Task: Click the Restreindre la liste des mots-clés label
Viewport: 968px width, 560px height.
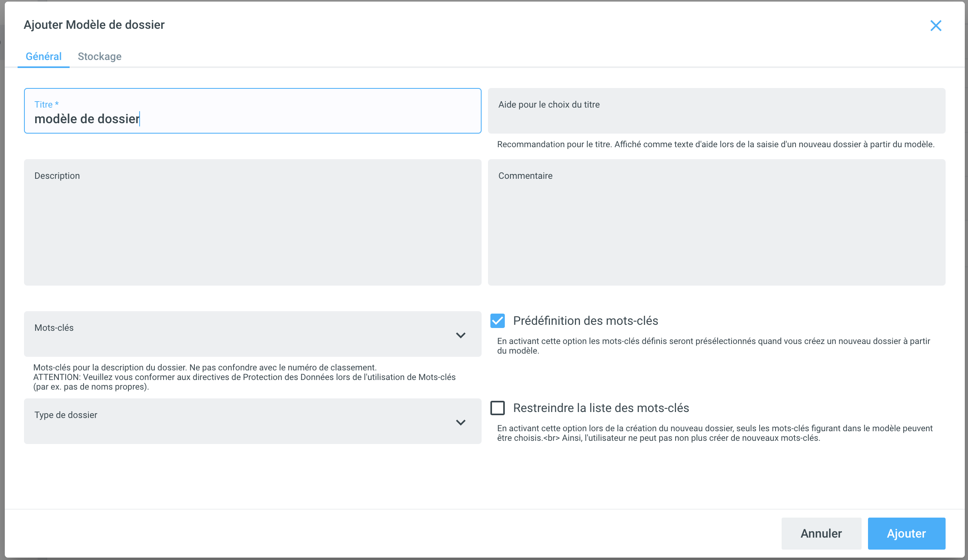Action: pos(601,408)
